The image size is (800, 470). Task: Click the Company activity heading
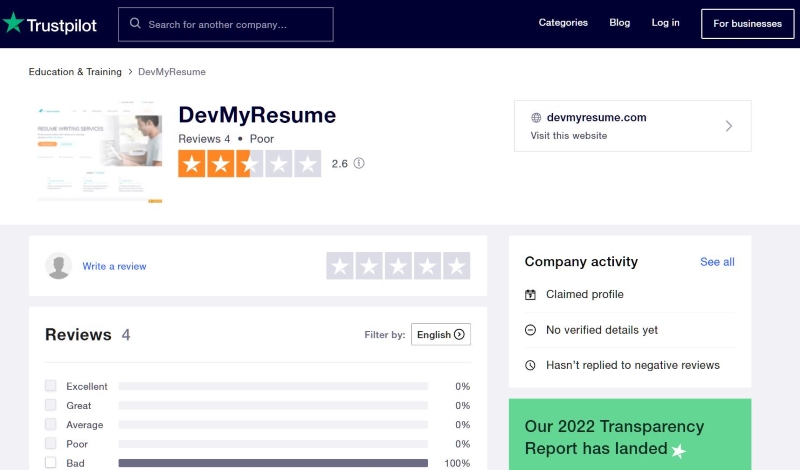pyautogui.click(x=581, y=261)
